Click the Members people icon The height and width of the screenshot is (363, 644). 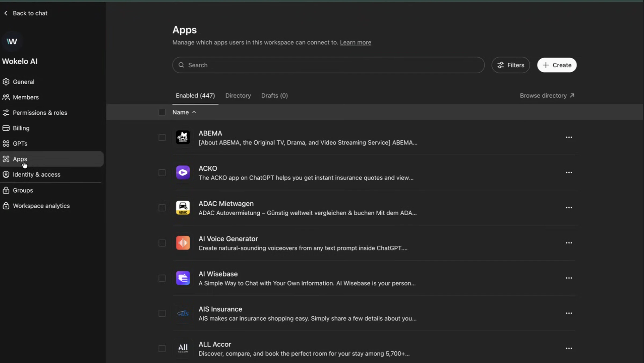click(6, 97)
